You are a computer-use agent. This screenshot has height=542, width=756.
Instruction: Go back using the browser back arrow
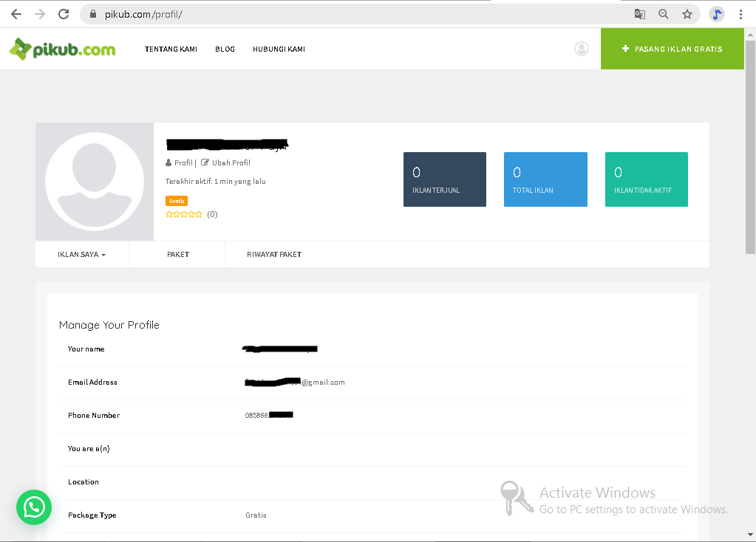point(16,14)
